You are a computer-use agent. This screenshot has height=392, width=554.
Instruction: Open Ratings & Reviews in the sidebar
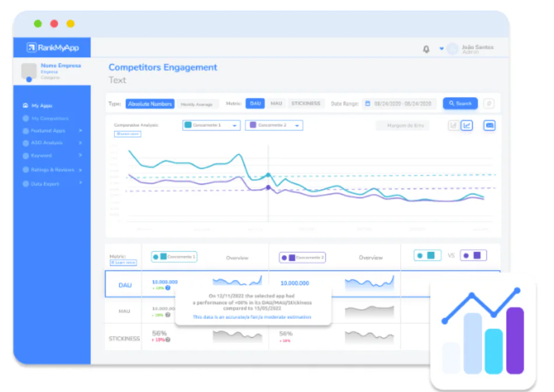tap(52, 170)
